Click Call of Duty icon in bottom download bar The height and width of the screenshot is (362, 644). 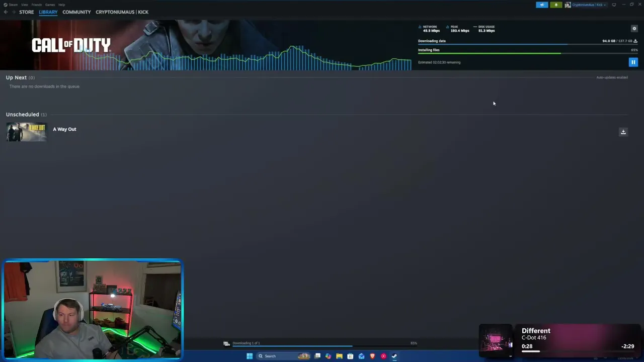226,343
